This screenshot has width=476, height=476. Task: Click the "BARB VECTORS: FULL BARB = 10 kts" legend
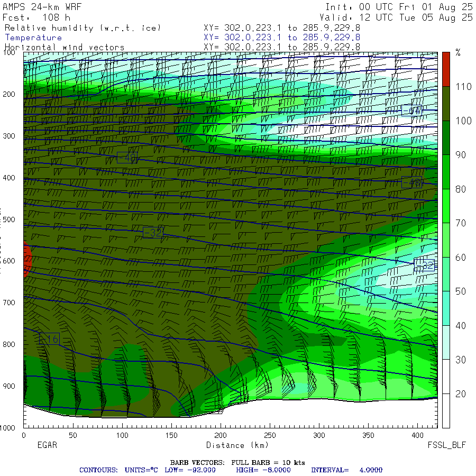237,463
